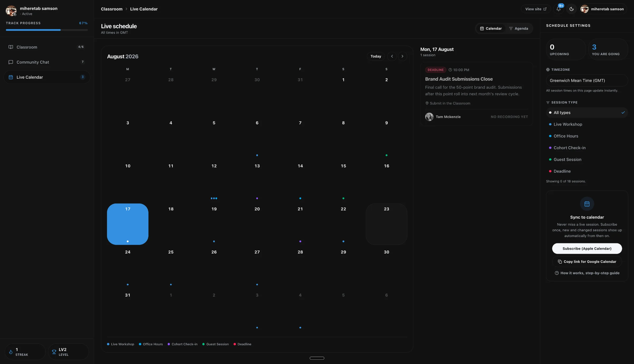The width and height of the screenshot is (634, 364).
Task: Click the Sync to calendar icon
Action: point(587,204)
